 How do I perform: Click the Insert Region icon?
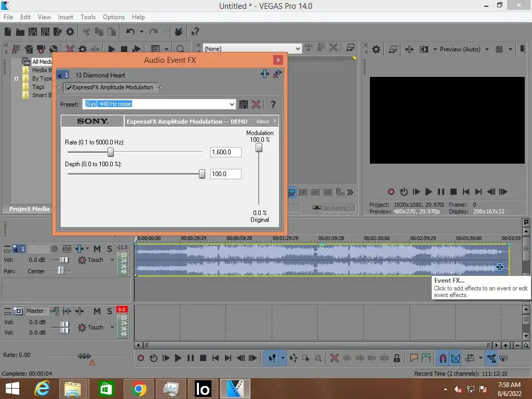click(426, 358)
